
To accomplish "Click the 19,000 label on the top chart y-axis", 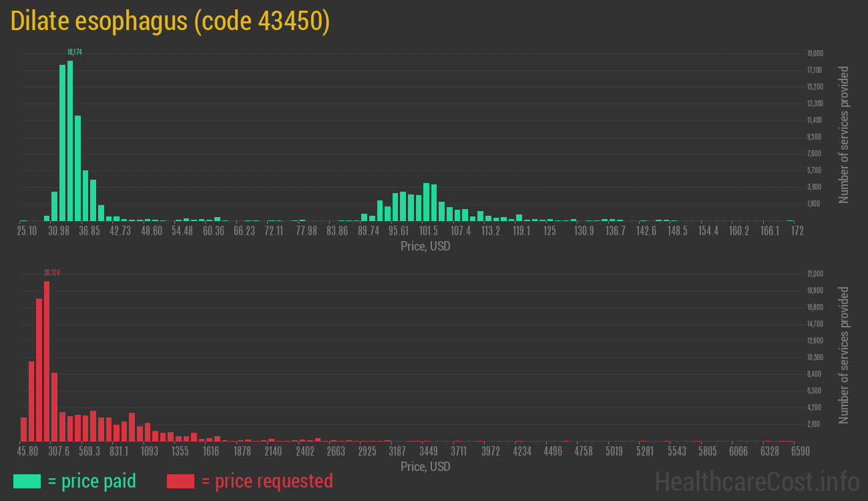I will point(814,53).
